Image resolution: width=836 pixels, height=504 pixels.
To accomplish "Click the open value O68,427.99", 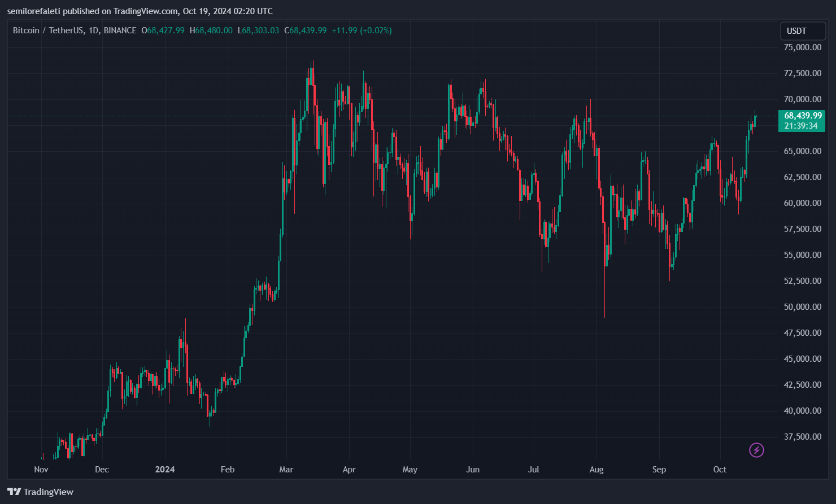I will [163, 30].
